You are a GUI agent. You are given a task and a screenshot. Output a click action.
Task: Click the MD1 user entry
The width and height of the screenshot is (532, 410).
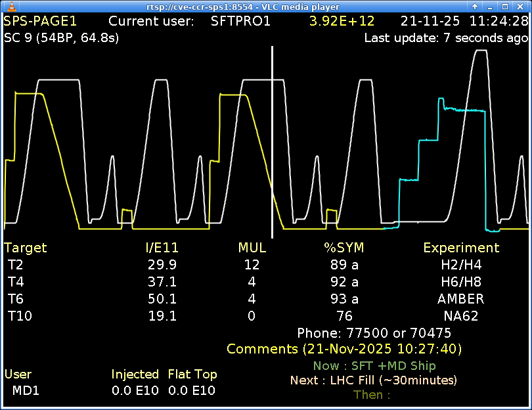pyautogui.click(x=26, y=390)
